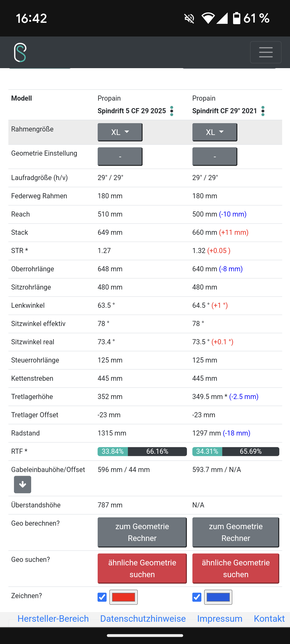Screen dimensions: 290x644
Task: Click ähnliche Geometrie suchen for Spindrift 2021
Action: (235, 568)
